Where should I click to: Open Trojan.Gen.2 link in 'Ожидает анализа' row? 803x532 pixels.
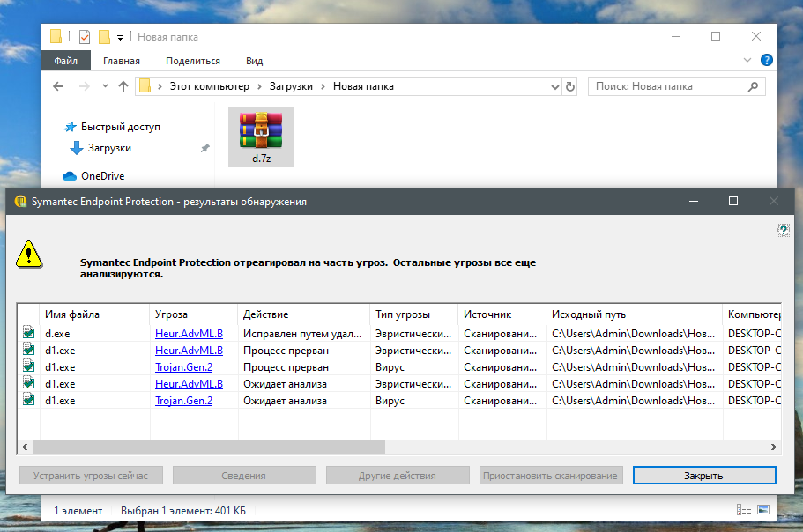pos(184,401)
